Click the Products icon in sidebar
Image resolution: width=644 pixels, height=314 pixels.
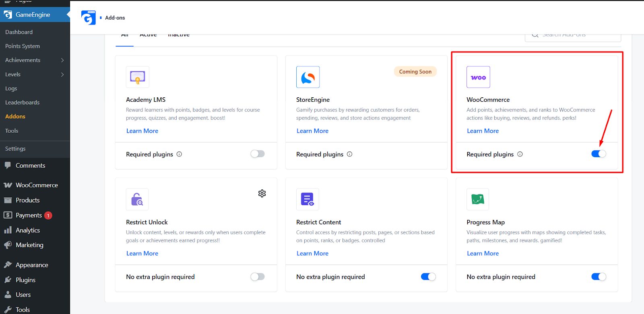pyautogui.click(x=8, y=200)
